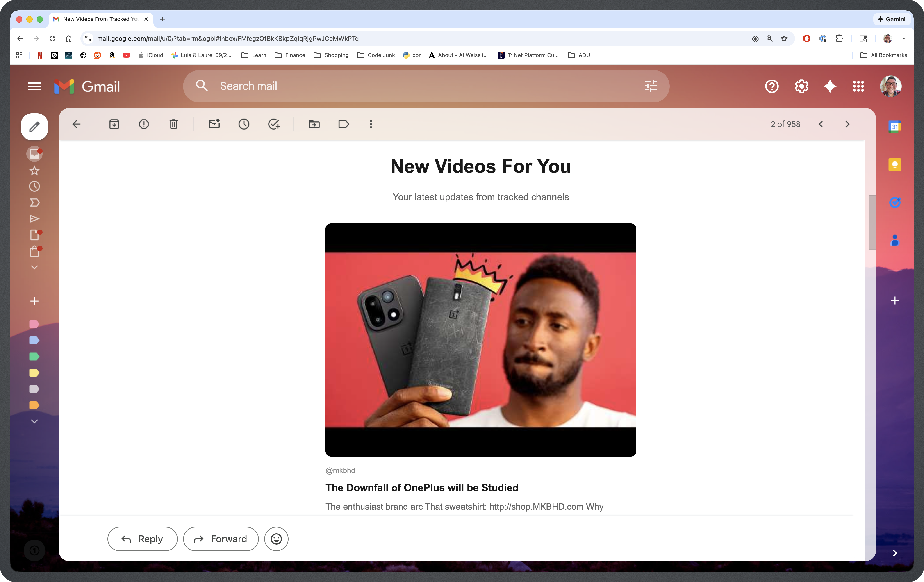This screenshot has width=924, height=582.
Task: Report this email as spam
Action: [144, 124]
